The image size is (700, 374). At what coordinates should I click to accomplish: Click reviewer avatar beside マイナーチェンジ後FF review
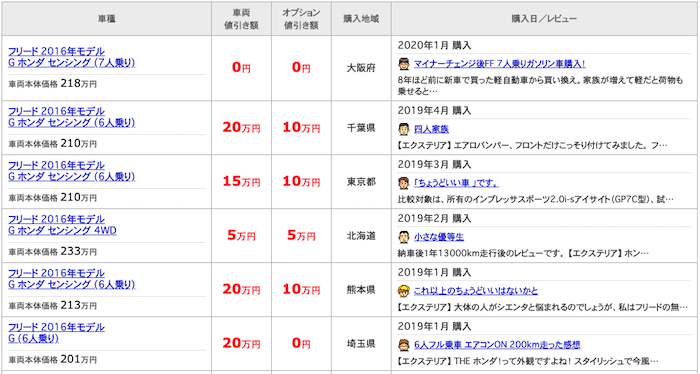click(x=404, y=64)
